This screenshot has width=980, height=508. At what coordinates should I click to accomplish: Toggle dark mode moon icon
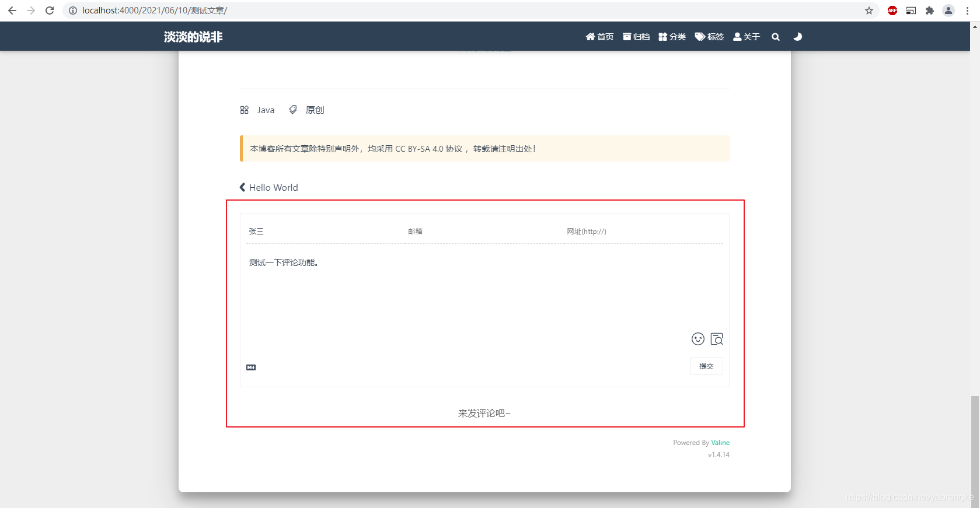click(x=797, y=37)
